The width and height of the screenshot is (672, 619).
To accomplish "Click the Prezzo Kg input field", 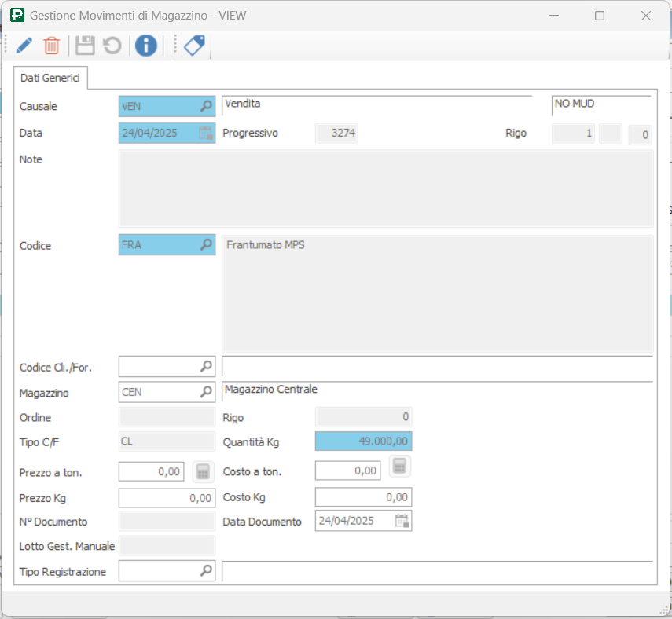I will pos(167,497).
